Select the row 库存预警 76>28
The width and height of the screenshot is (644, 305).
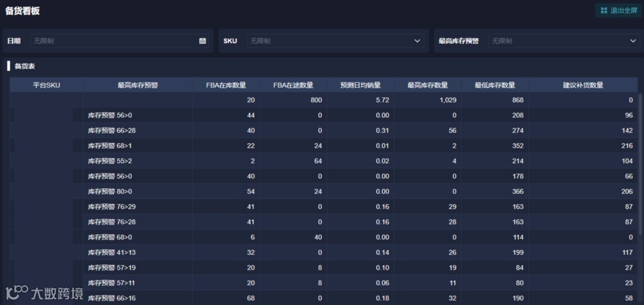pyautogui.click(x=324, y=222)
